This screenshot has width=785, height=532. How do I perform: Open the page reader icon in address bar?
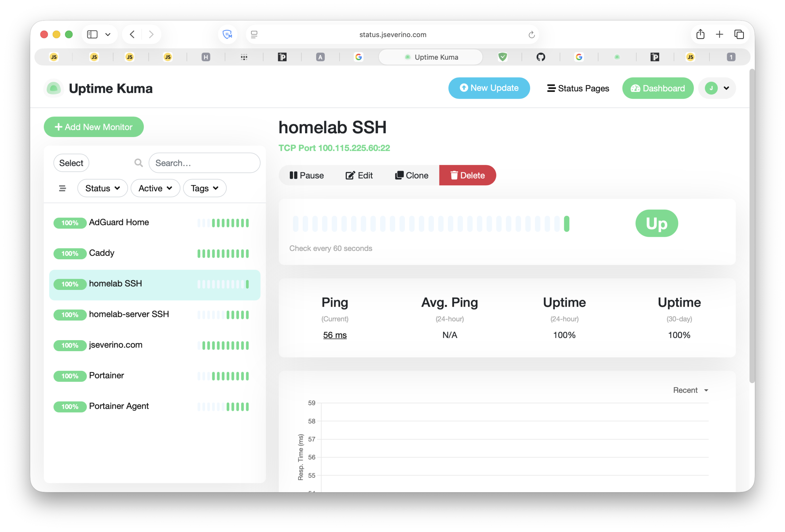(254, 34)
